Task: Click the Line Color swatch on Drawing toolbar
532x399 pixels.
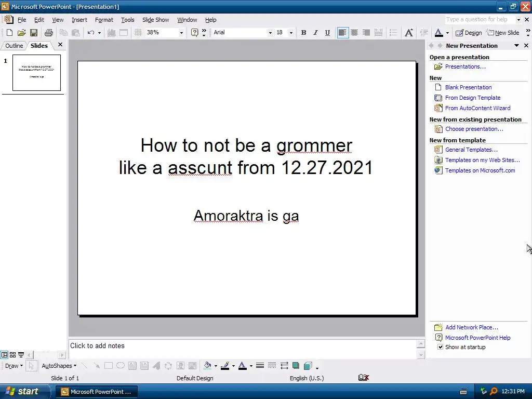Action: 224,365
